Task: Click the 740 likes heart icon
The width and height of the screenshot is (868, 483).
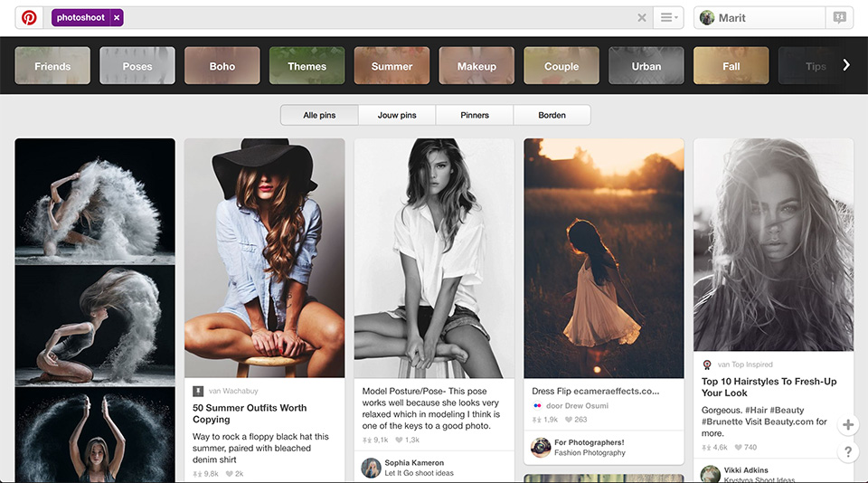Action: (x=738, y=447)
